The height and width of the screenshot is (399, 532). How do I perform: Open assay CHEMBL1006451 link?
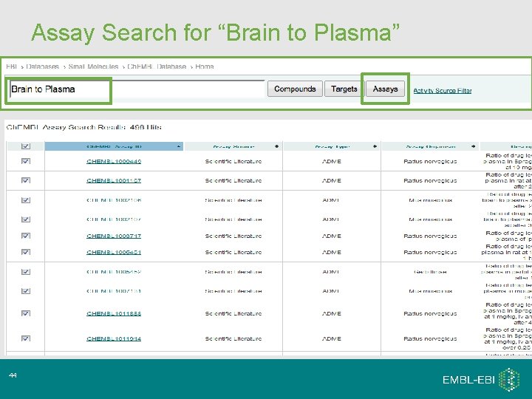tap(114, 253)
